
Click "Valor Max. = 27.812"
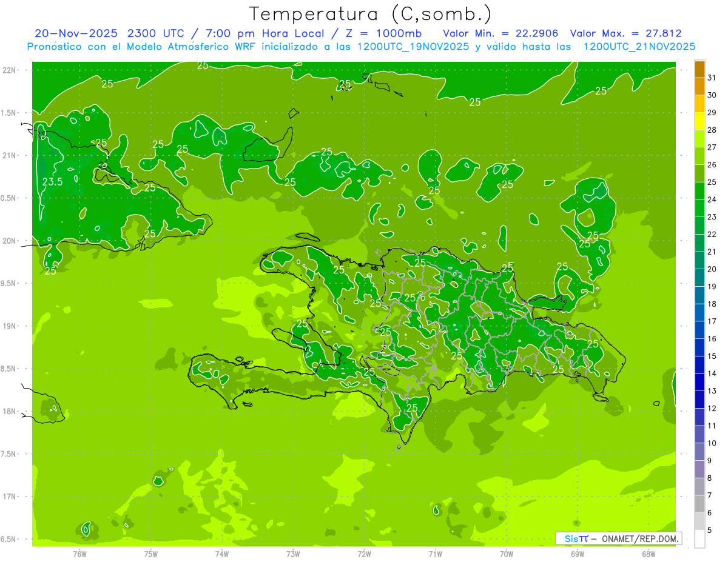pos(625,33)
